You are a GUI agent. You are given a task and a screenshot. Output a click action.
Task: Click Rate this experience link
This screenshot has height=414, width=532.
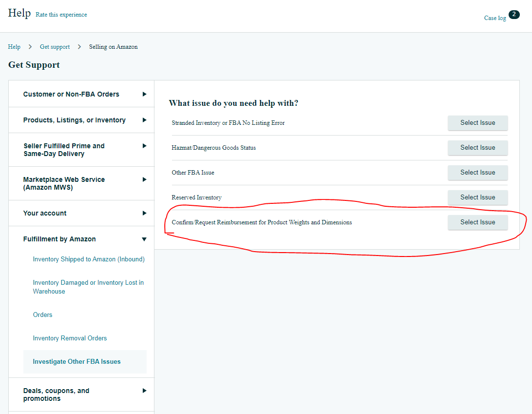click(61, 15)
